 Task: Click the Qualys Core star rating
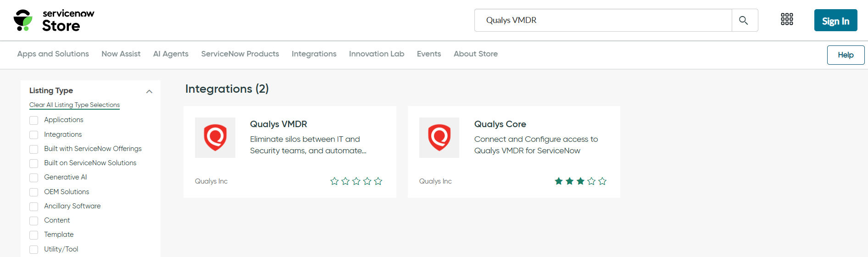(580, 181)
